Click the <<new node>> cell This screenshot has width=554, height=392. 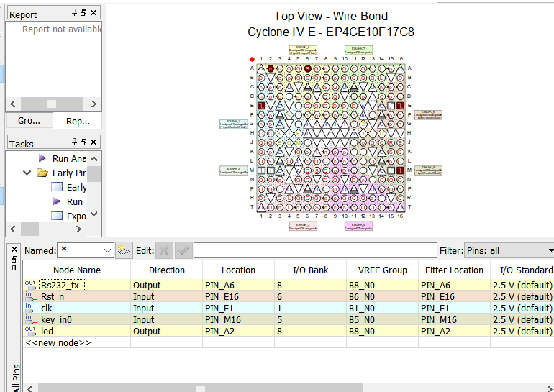[77, 342]
